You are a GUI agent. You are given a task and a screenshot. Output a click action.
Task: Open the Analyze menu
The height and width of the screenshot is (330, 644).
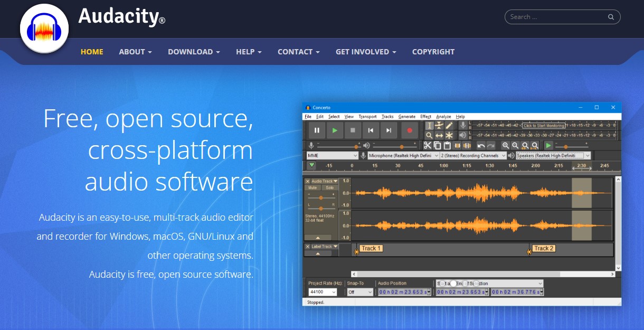click(443, 117)
